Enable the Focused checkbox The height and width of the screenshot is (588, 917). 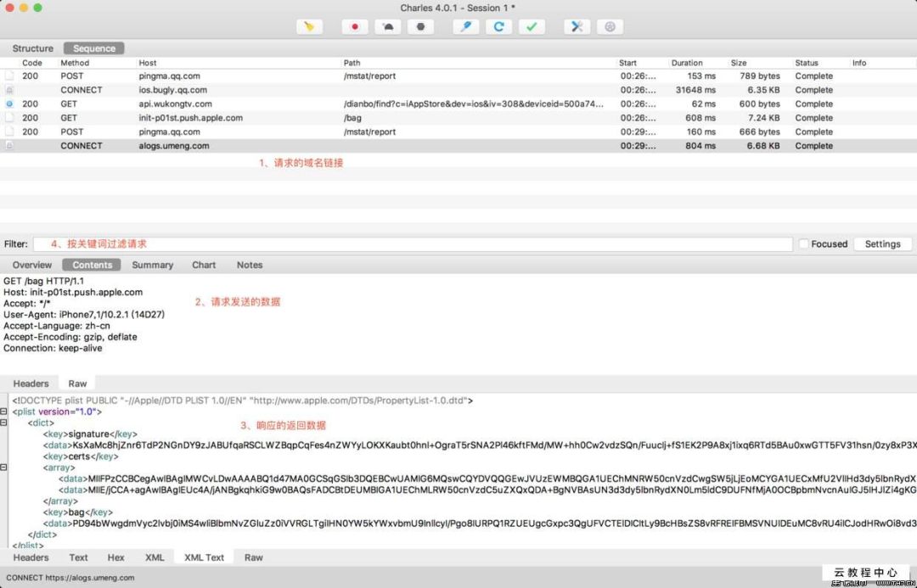(x=803, y=244)
